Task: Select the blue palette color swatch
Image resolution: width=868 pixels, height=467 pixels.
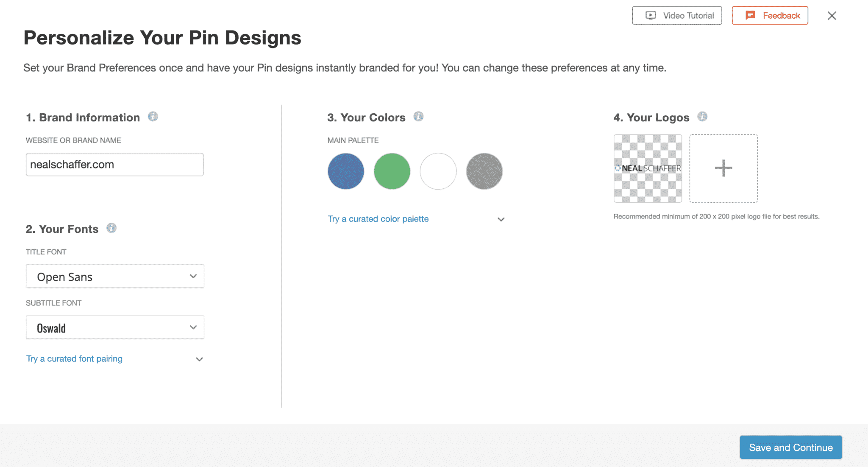Action: click(x=346, y=171)
